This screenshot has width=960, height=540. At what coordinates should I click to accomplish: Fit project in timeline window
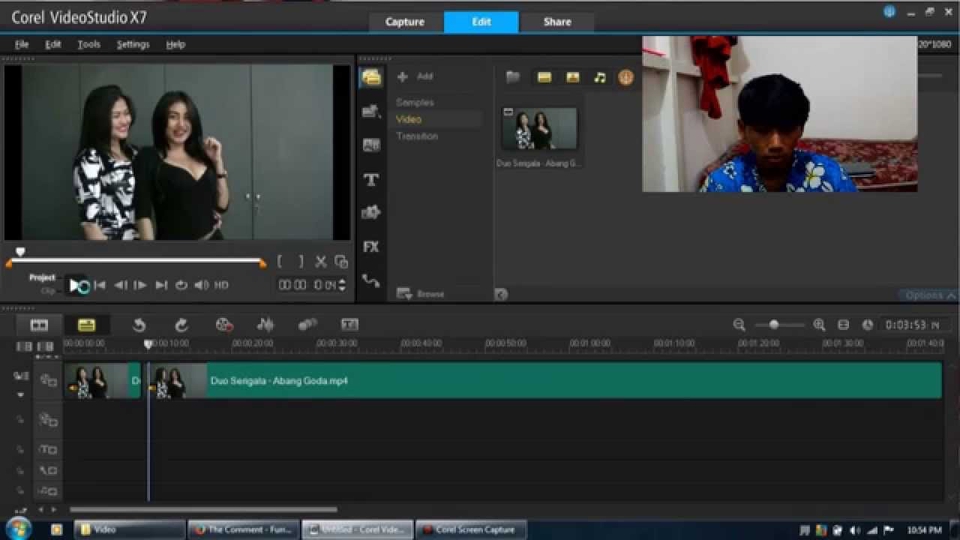pos(843,325)
